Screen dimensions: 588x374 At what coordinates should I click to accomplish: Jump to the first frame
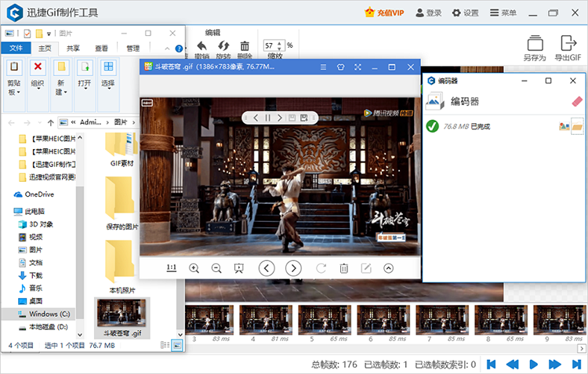[492, 364]
